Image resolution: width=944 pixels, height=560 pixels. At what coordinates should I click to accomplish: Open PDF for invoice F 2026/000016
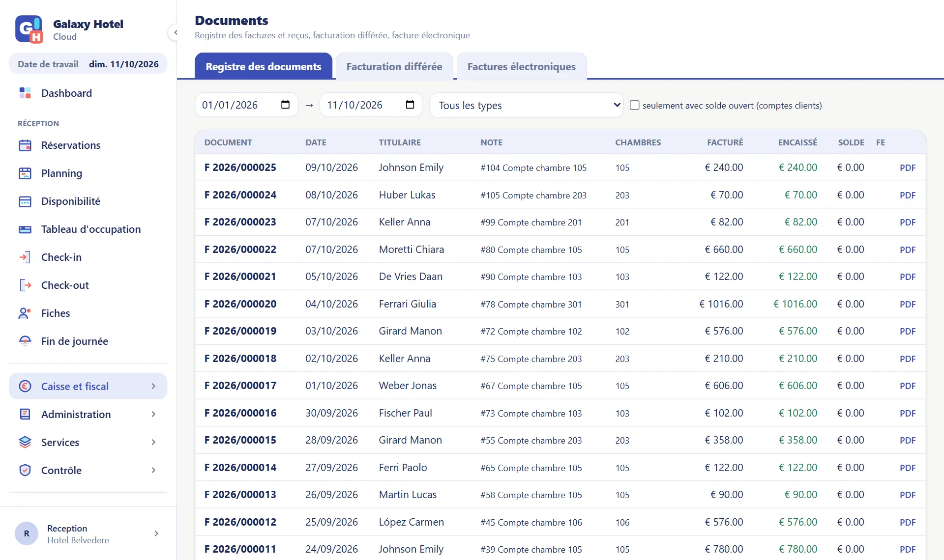pyautogui.click(x=908, y=413)
